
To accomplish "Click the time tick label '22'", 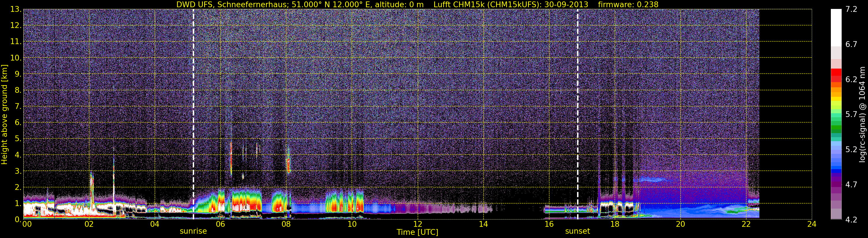I will pos(746,224).
